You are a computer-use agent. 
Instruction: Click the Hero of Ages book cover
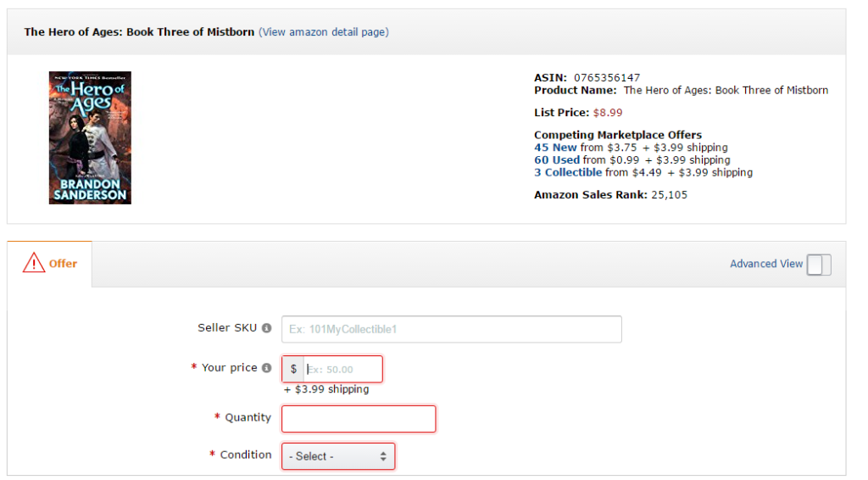pyautogui.click(x=90, y=137)
